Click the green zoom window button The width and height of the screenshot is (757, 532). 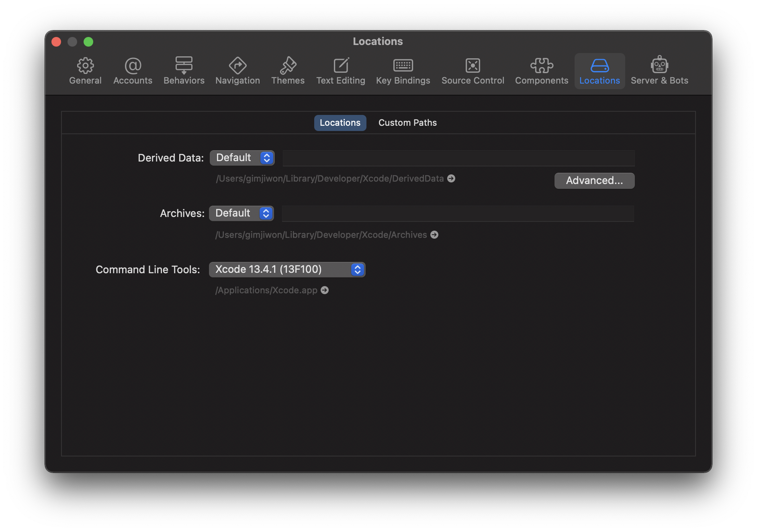pyautogui.click(x=88, y=42)
